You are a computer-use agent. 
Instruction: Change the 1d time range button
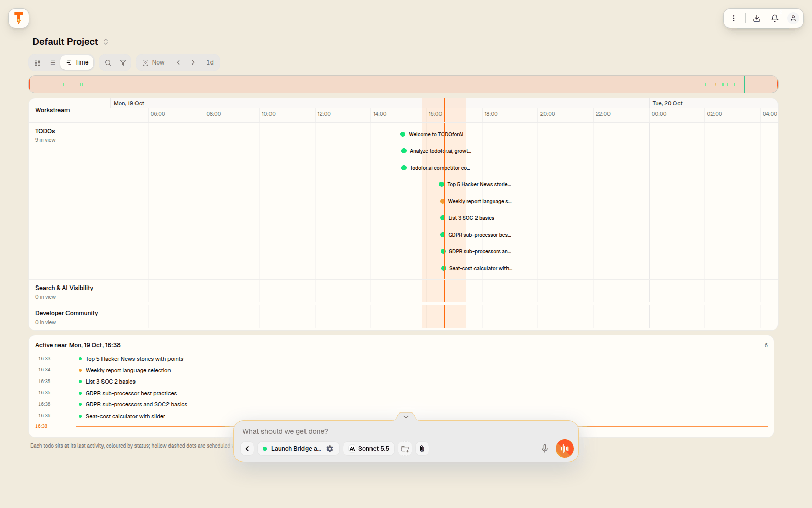tap(210, 62)
